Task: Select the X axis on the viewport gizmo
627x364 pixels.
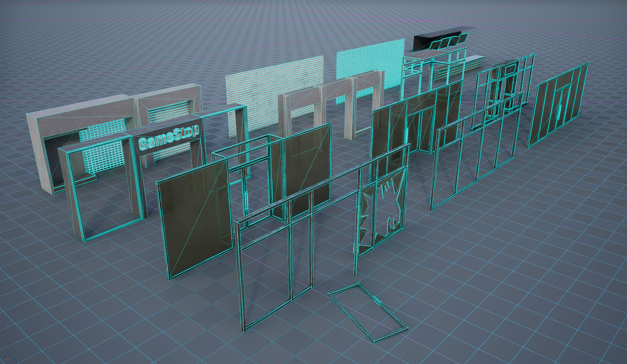Action: tap(9, 358)
